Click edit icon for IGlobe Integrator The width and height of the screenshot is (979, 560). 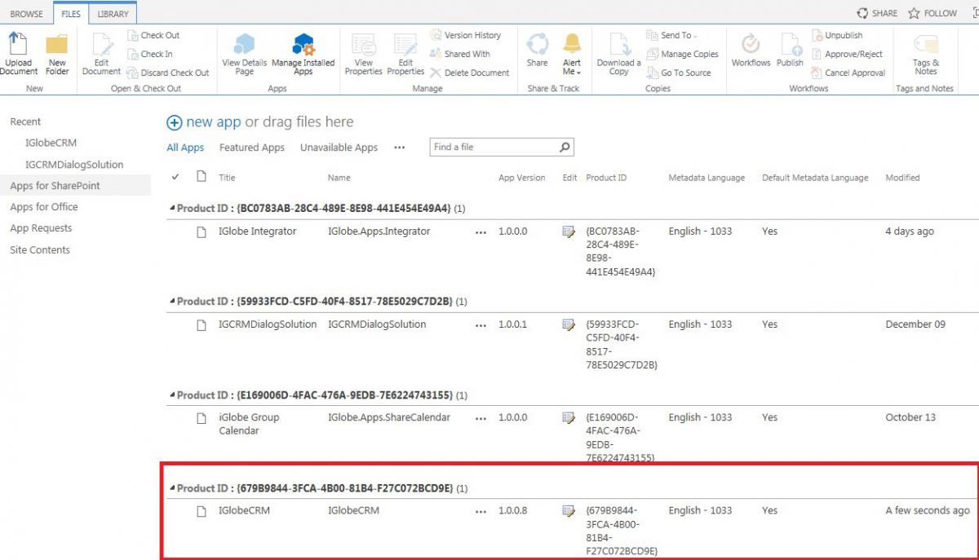tap(569, 232)
